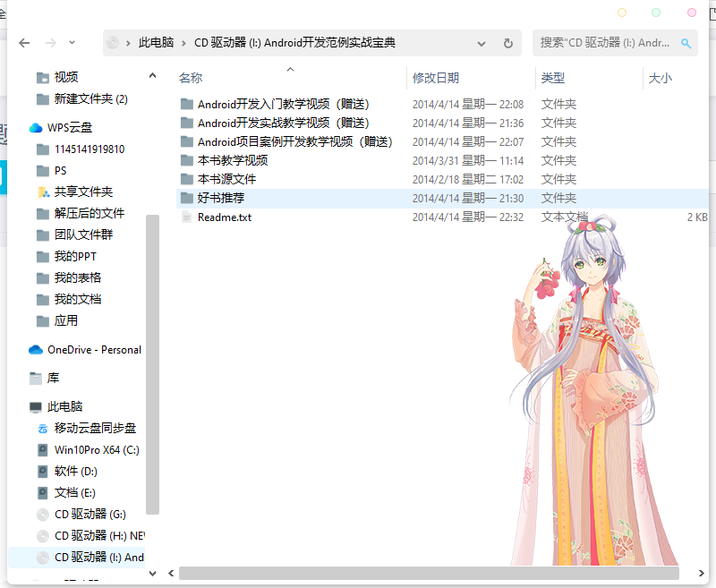Image resolution: width=716 pixels, height=588 pixels.
Task: Sort by the 修改日期 column header
Action: [436, 78]
